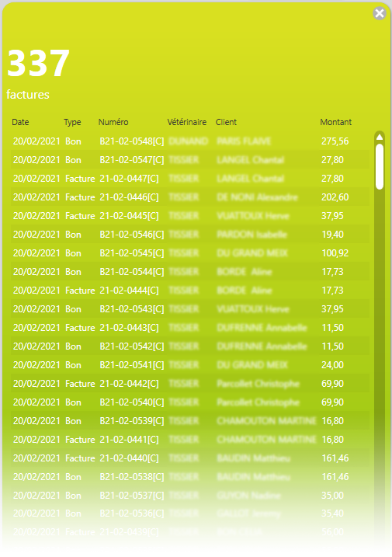
Task: Sort by the Date column header
Action: (x=20, y=122)
